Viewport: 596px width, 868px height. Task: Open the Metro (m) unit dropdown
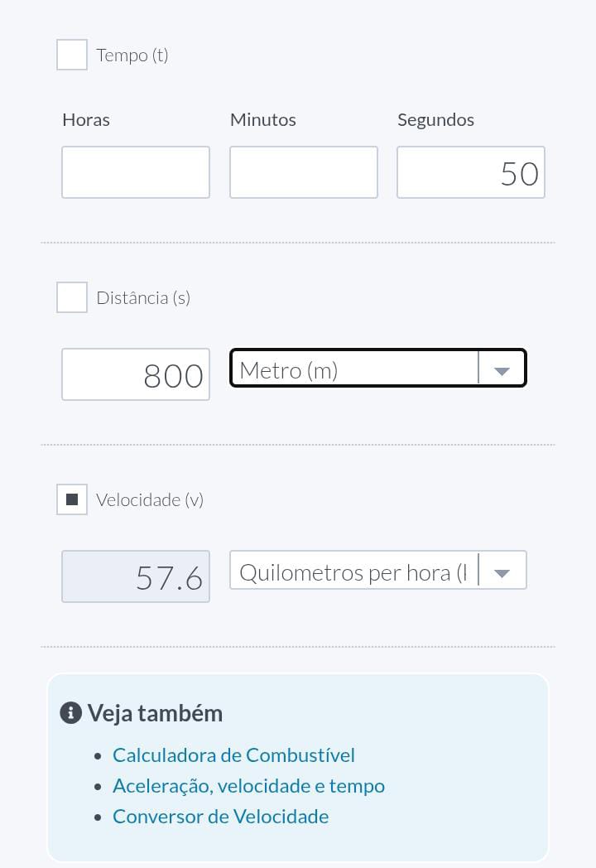click(354, 369)
